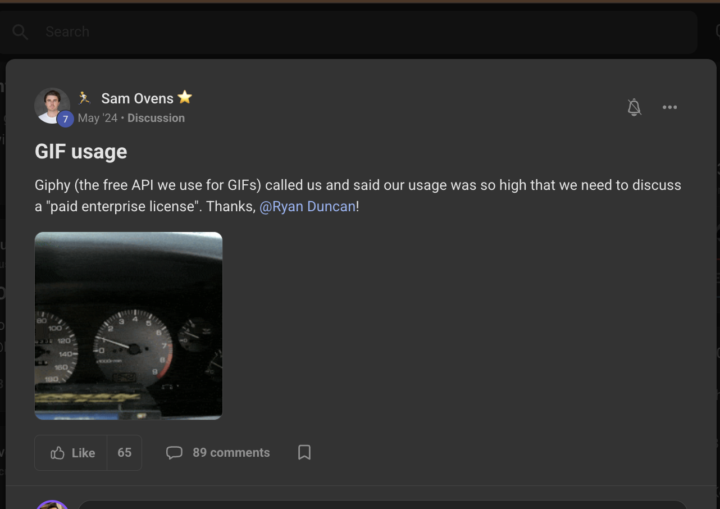
Task: Click the level 7 badge on avatar
Action: pyautogui.click(x=65, y=119)
